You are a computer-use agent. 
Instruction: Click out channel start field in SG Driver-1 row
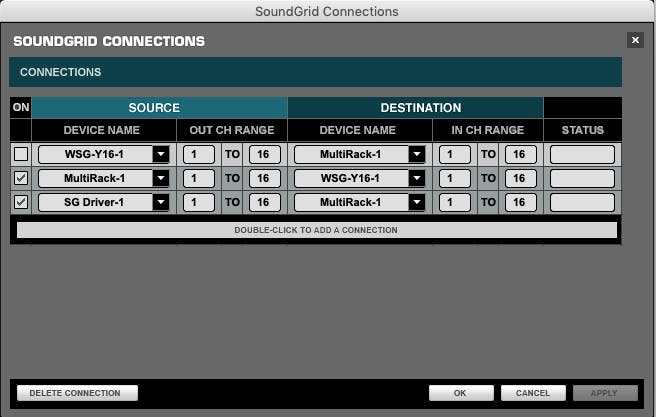199,202
